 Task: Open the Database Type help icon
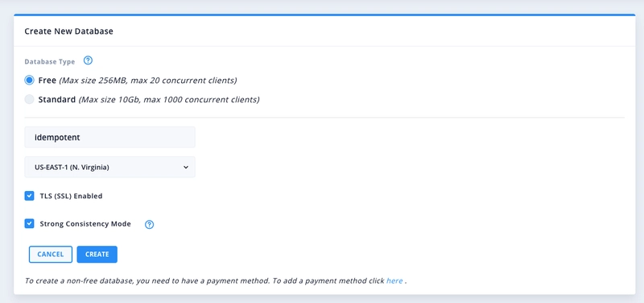[x=88, y=60]
